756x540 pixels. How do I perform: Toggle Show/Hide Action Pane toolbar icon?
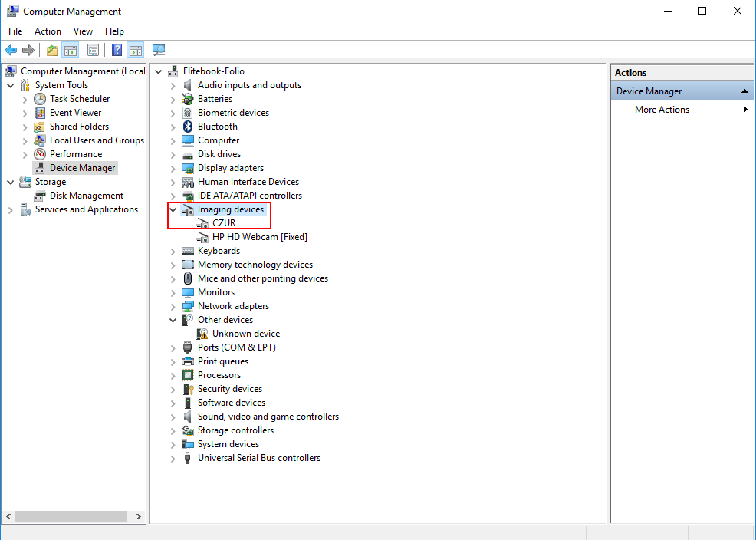[136, 50]
